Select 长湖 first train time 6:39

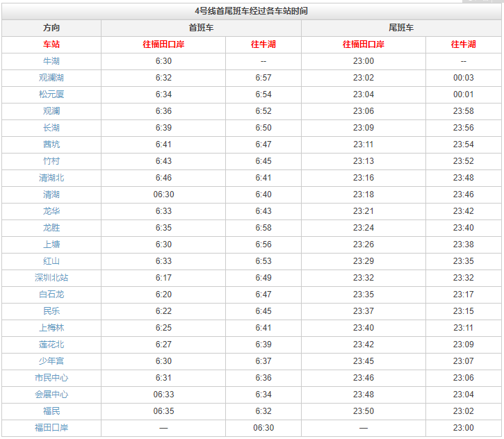[163, 128]
